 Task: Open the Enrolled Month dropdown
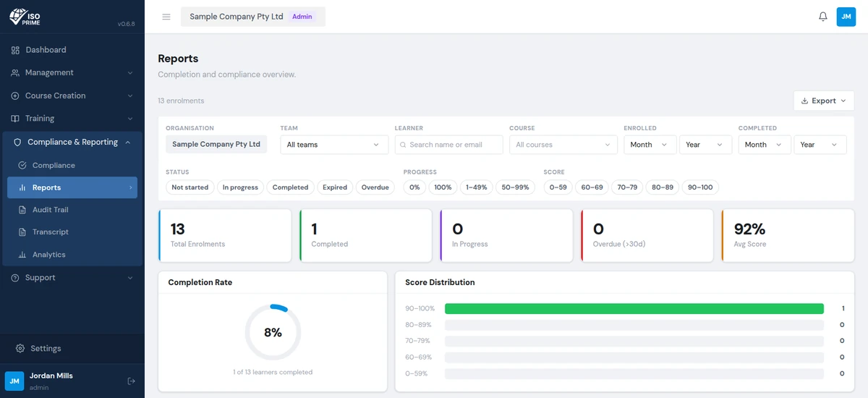(x=650, y=145)
